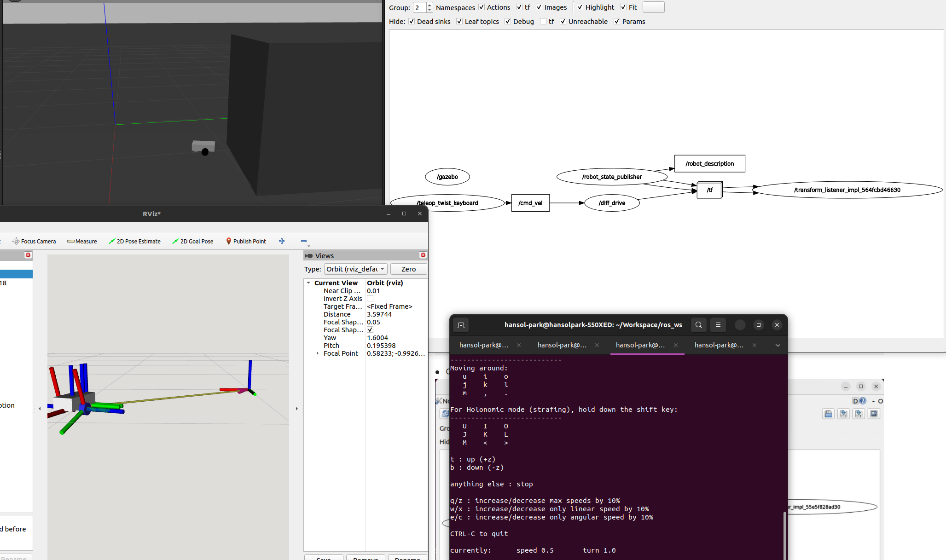Add a new terminal tab
Viewport: 946px width, 560px height.
coord(461,325)
